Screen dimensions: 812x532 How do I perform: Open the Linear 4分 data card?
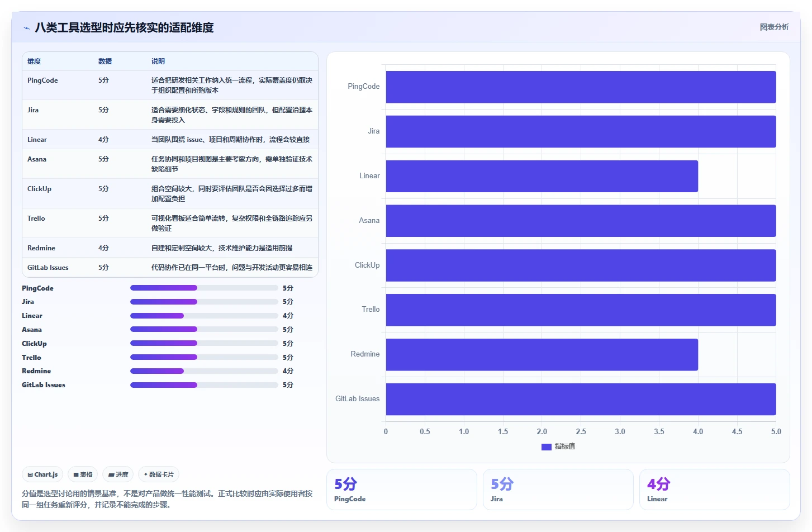[714, 490]
